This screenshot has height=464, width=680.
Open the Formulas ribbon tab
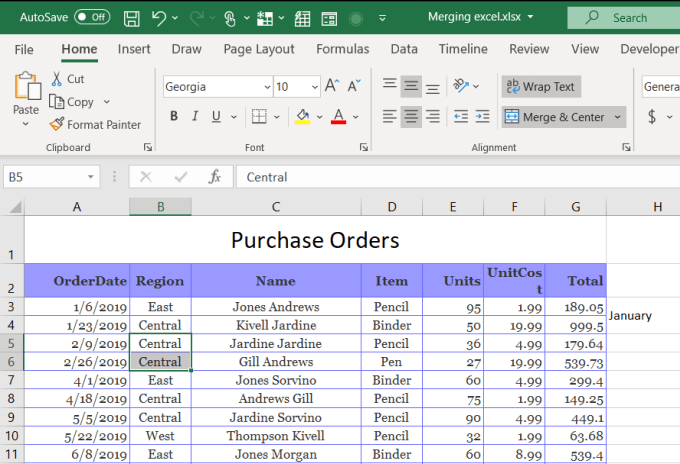[342, 49]
